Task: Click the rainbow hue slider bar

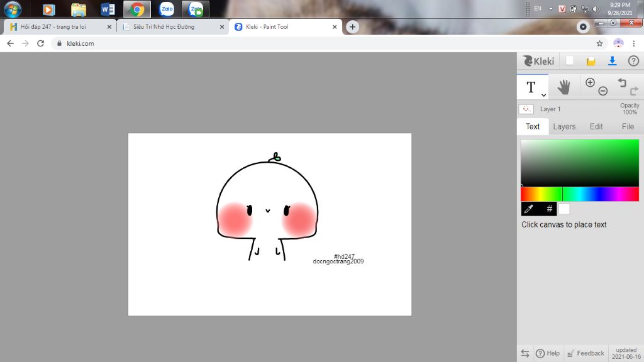Action: (579, 194)
